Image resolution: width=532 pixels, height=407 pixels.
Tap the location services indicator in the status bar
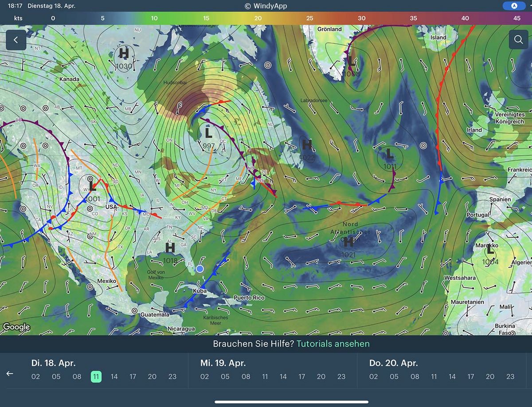click(x=514, y=6)
